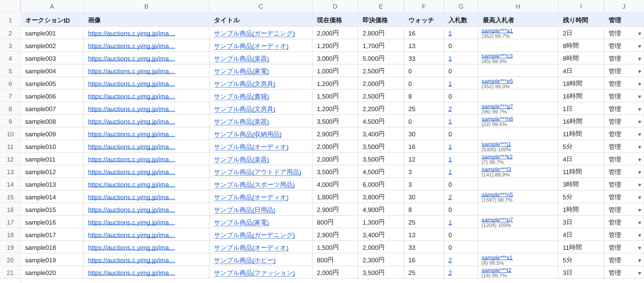
Task: Open bidder link sample***p7
Action: tap(497, 219)
